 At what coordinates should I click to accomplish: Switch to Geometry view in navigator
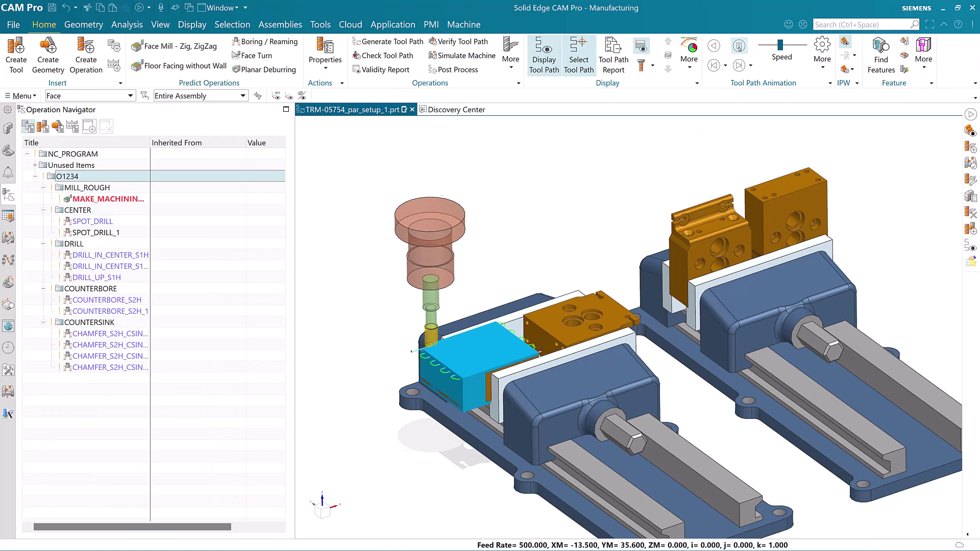coord(58,127)
